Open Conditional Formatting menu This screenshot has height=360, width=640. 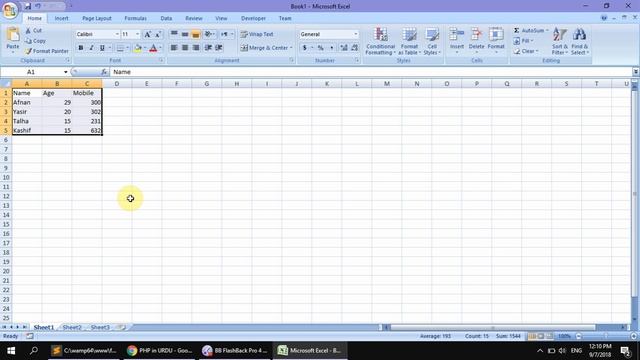[x=380, y=41]
